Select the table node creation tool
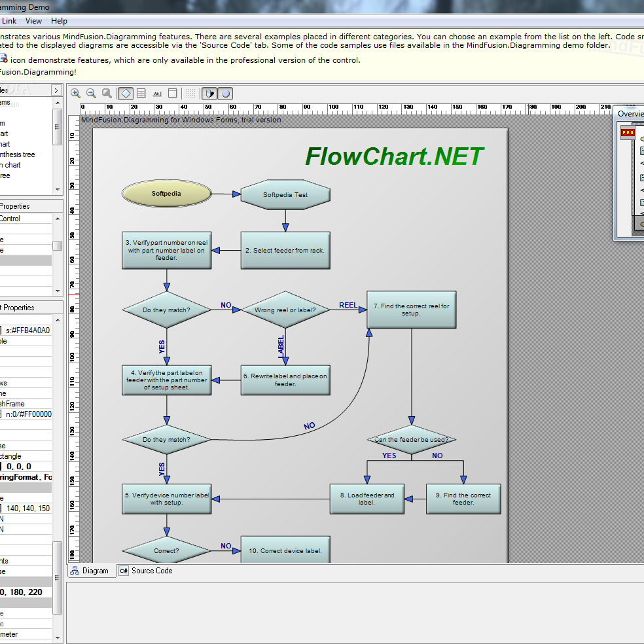 pos(141,93)
